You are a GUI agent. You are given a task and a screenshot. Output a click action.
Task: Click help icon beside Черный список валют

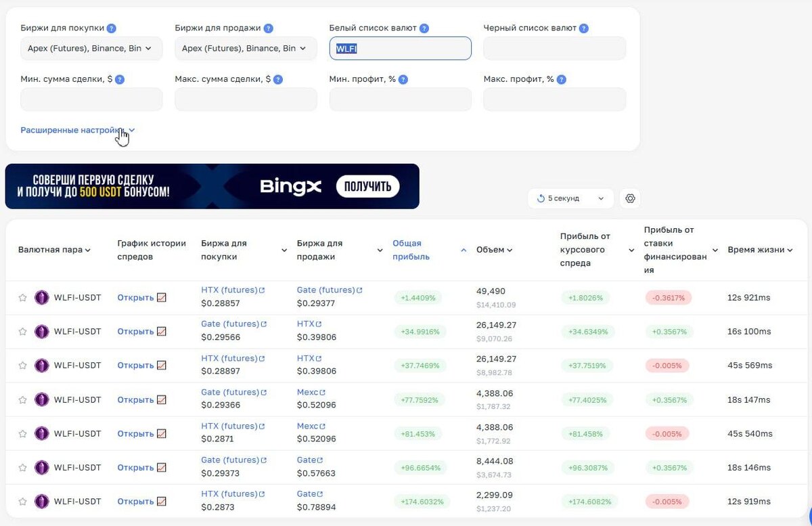[x=584, y=28]
